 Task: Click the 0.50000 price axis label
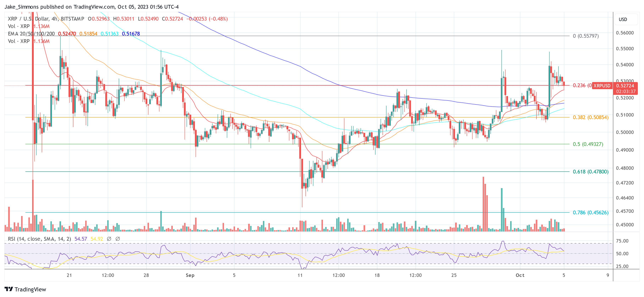coord(625,132)
